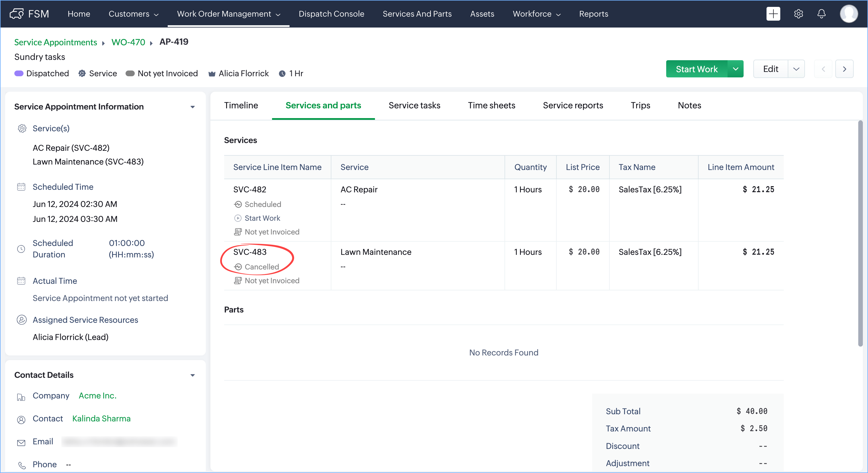Open the Acme Inc. company link
The width and height of the screenshot is (868, 473).
click(97, 396)
